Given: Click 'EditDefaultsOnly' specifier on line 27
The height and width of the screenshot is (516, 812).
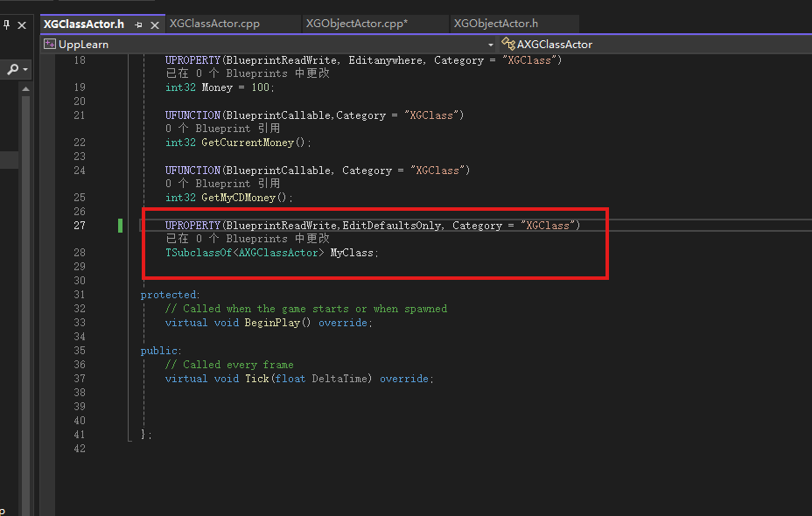Looking at the screenshot, I should click(x=392, y=225).
